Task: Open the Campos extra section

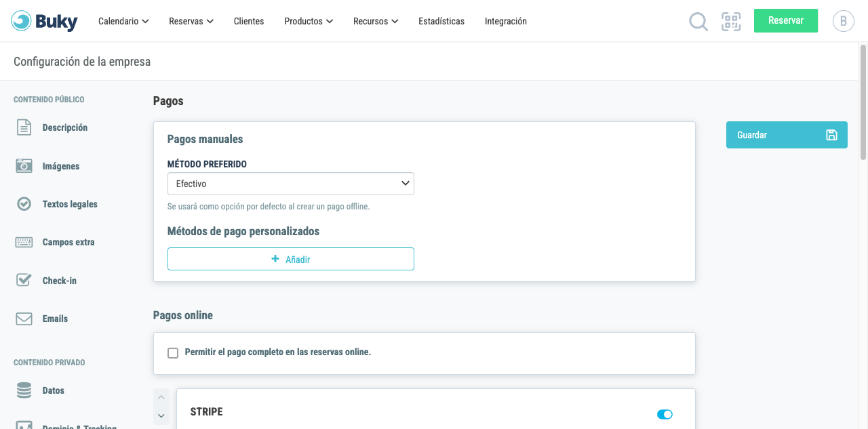Action: point(68,242)
